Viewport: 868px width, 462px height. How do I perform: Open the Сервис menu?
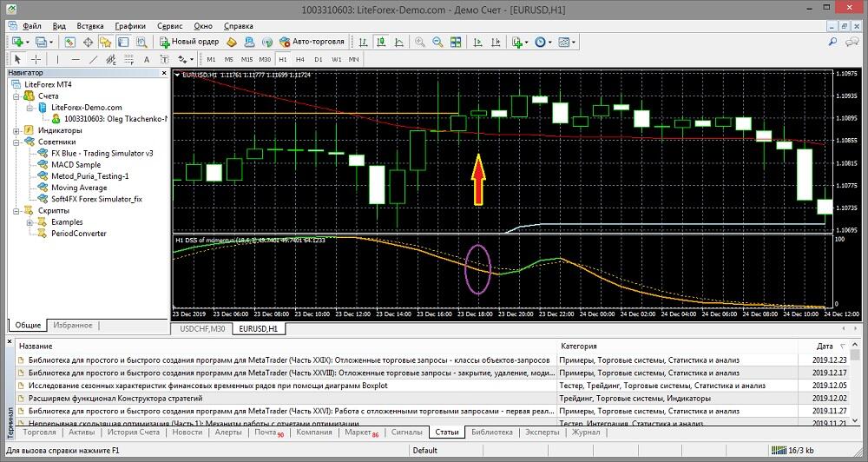[170, 26]
